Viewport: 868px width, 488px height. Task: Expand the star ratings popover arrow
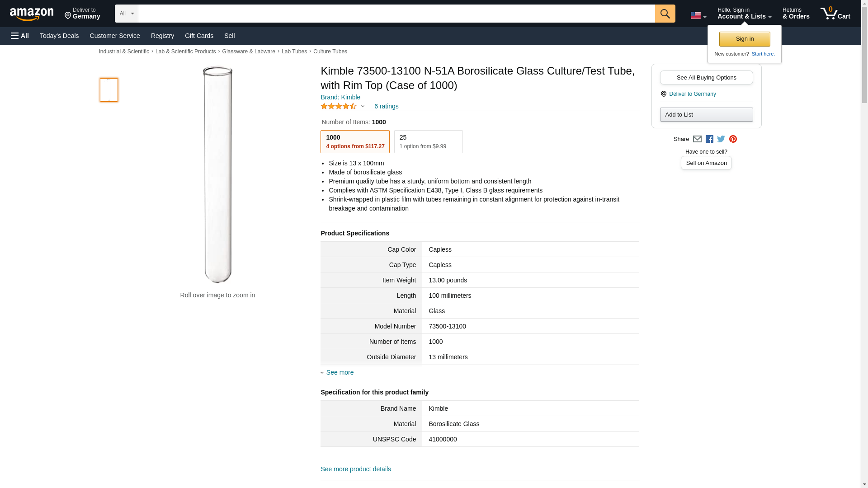[363, 107]
